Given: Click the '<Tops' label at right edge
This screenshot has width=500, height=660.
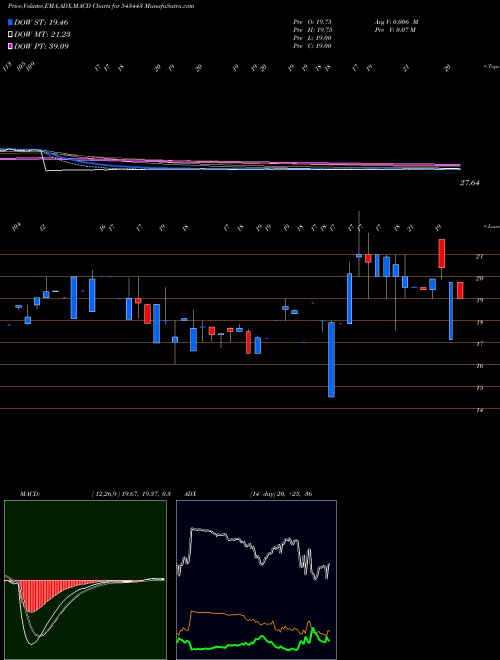Looking at the screenshot, I should click(491, 67).
